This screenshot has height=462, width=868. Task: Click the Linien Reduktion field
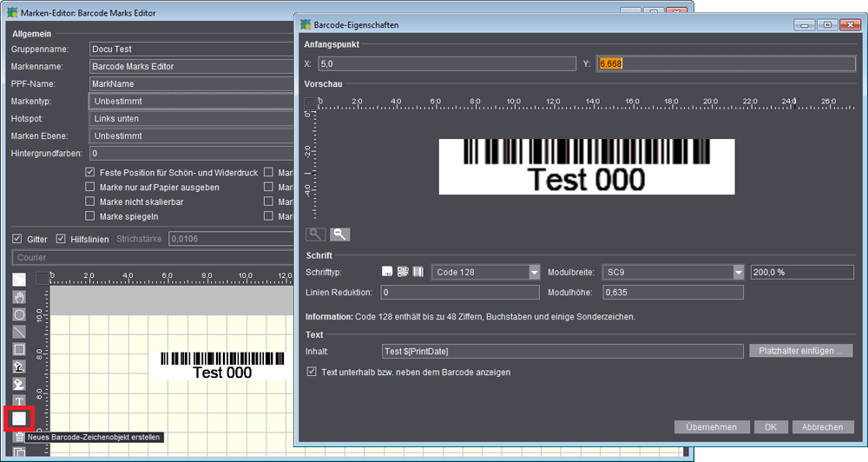pyautogui.click(x=461, y=292)
